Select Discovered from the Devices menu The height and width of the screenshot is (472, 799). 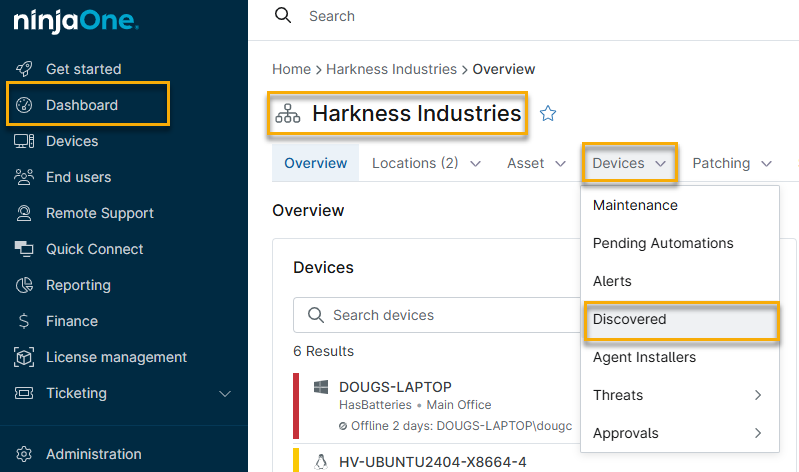click(629, 319)
